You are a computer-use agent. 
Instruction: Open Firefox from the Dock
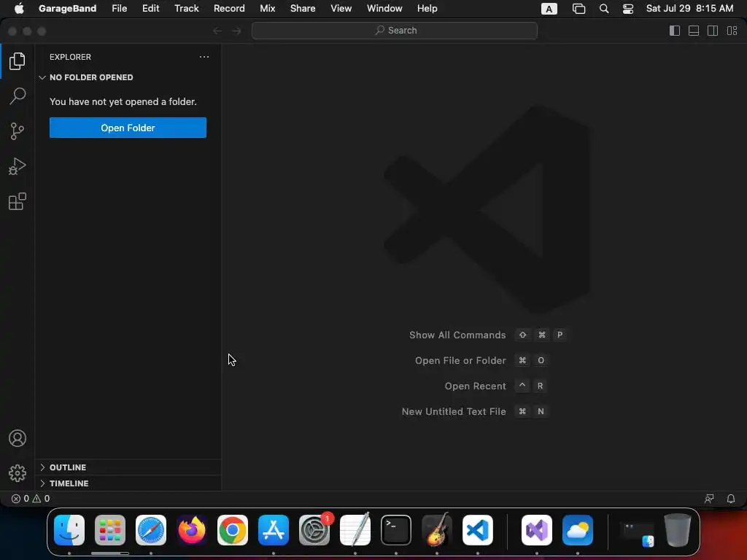tap(192, 530)
